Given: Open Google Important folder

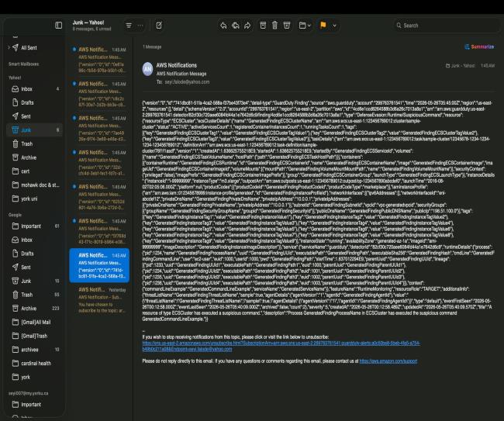Looking at the screenshot, I should click(35, 226).
